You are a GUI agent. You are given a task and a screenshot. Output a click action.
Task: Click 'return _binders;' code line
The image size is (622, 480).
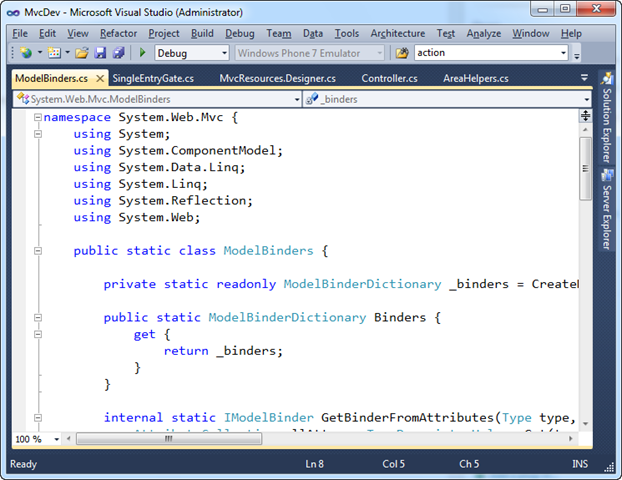223,351
